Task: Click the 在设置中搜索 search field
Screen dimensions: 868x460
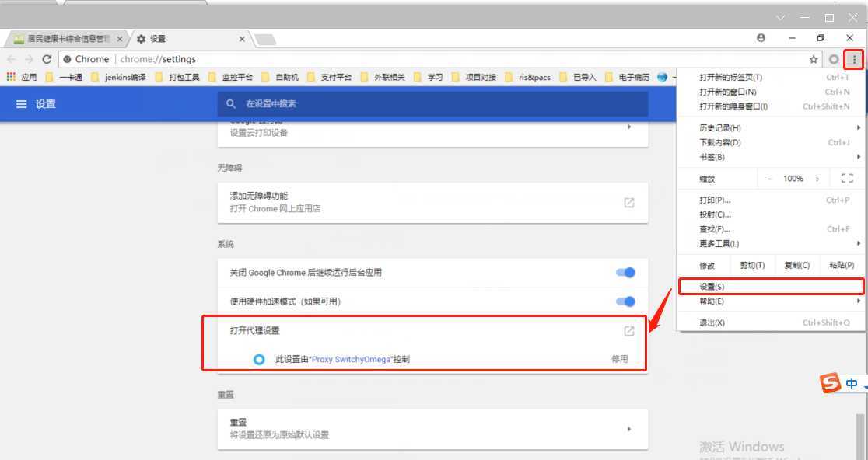Action: pos(433,104)
